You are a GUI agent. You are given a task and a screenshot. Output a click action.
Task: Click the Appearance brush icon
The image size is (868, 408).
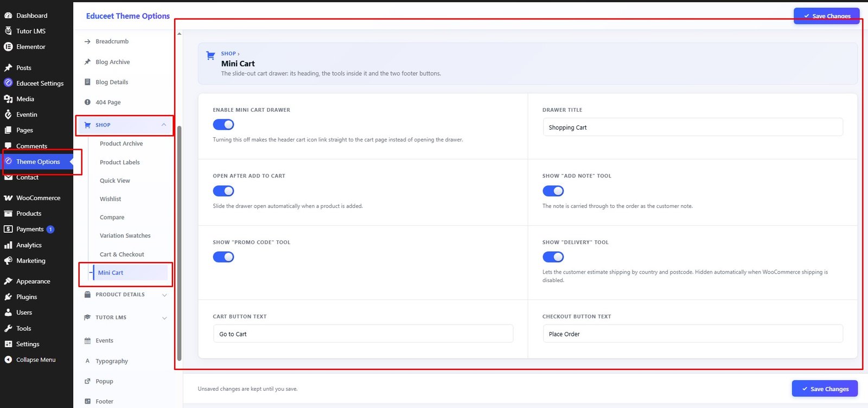[x=8, y=281]
